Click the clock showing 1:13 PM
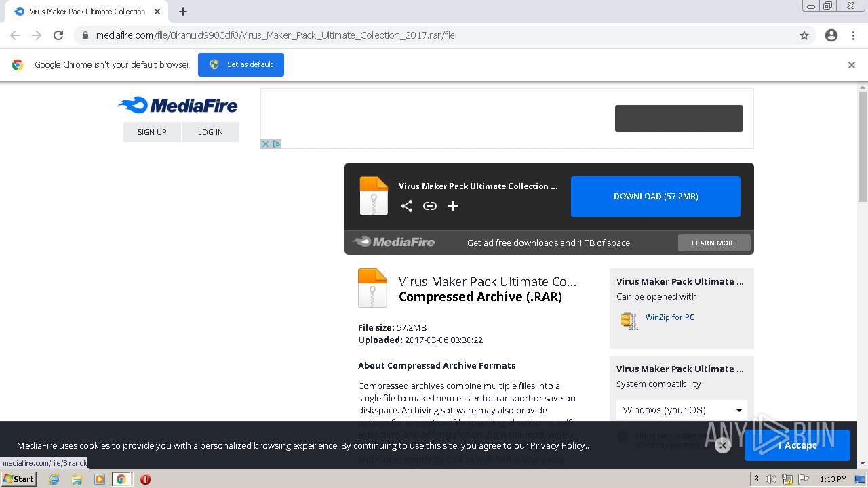This screenshot has height=488, width=868. tap(833, 479)
